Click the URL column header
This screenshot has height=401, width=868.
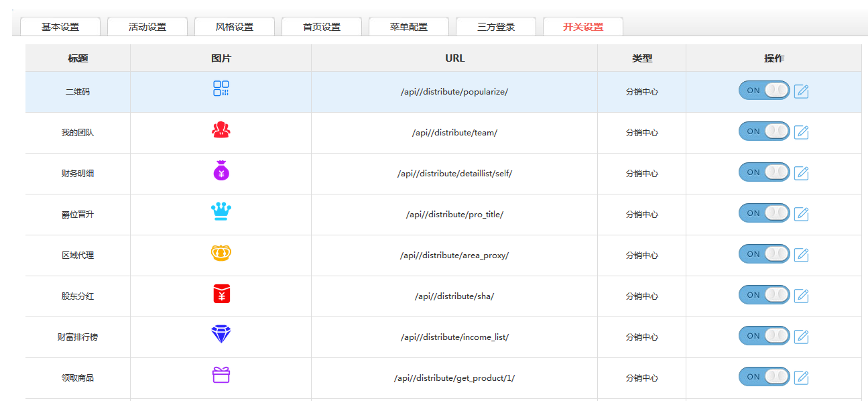(x=454, y=58)
